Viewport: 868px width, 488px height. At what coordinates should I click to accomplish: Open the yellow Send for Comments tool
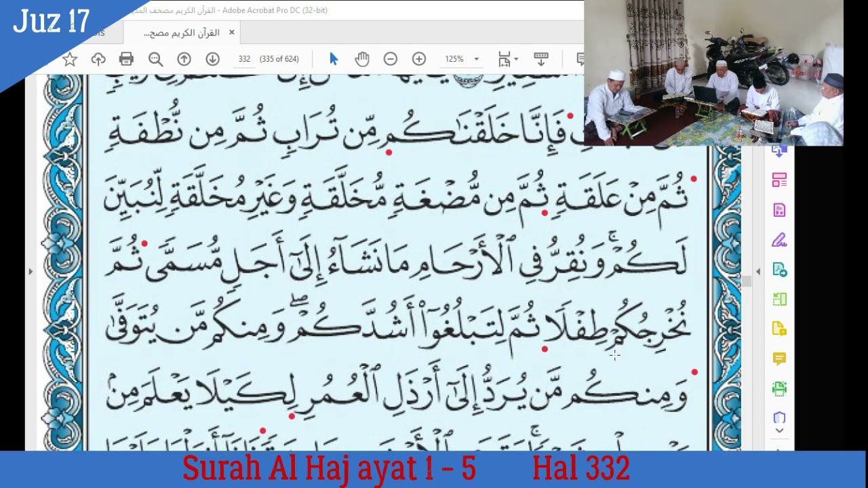pyautogui.click(x=779, y=329)
